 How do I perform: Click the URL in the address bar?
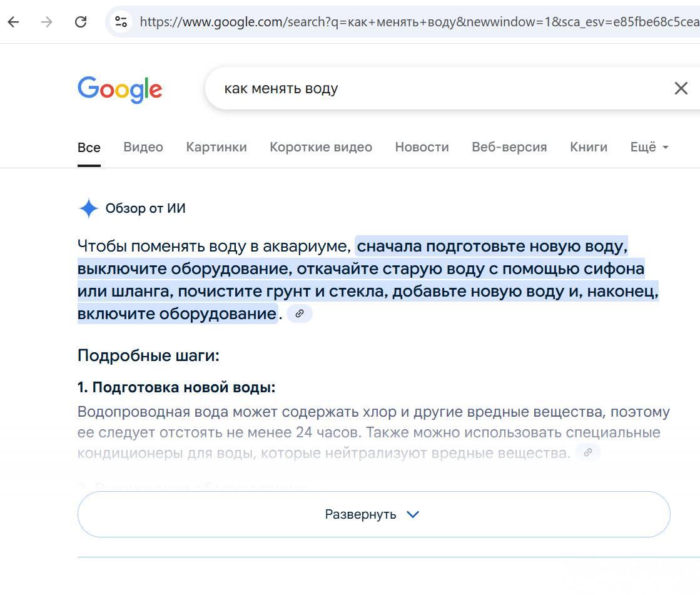pyautogui.click(x=420, y=21)
